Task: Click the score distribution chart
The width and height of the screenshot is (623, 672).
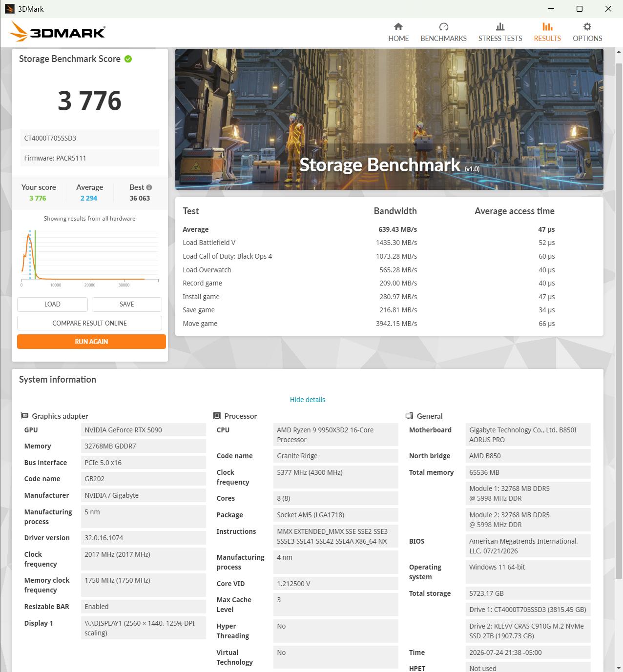Action: [x=89, y=258]
